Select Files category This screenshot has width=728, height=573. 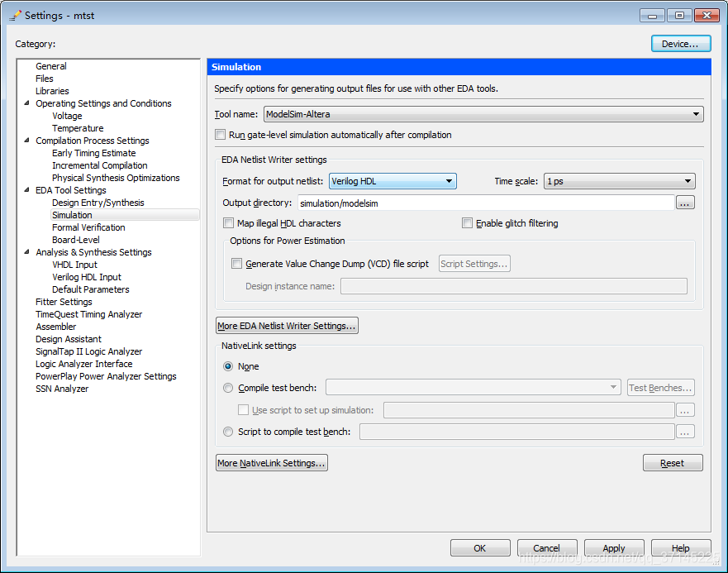pyautogui.click(x=45, y=79)
